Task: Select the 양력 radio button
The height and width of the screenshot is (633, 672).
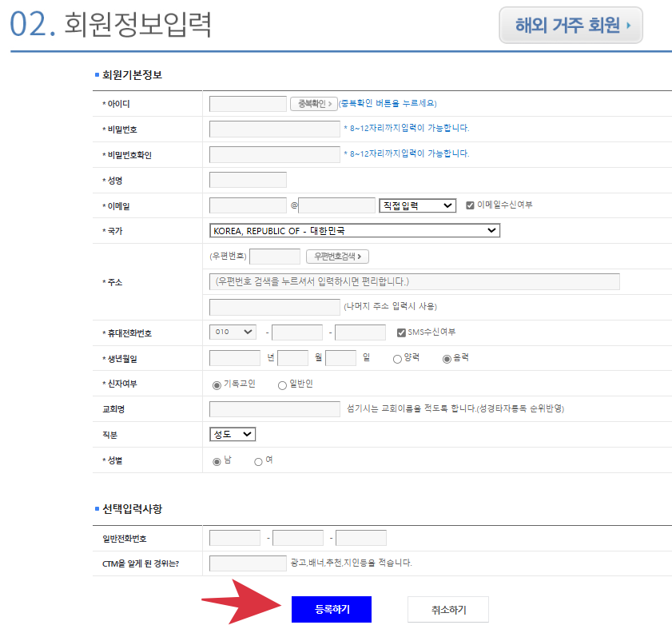Action: click(x=397, y=359)
